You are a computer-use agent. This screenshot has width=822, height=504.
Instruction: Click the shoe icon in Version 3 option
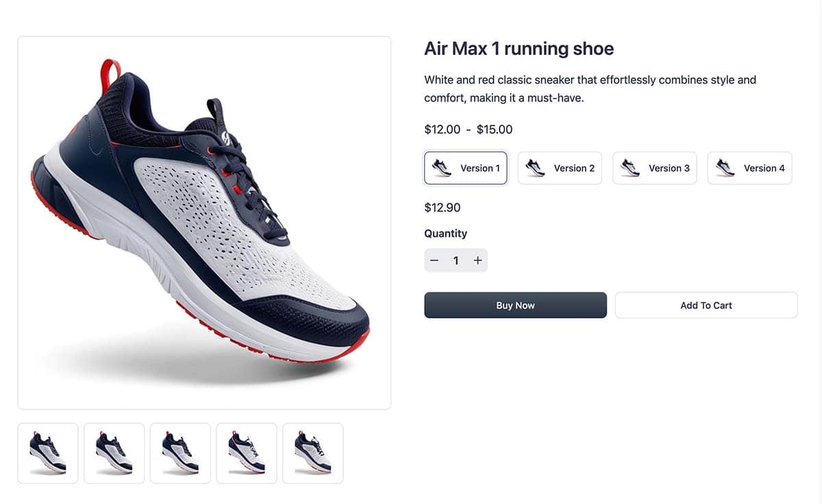click(630, 168)
